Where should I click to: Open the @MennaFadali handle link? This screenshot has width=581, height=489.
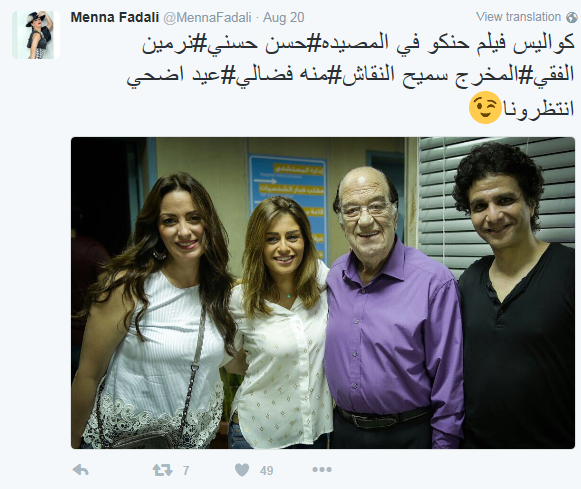(x=208, y=17)
